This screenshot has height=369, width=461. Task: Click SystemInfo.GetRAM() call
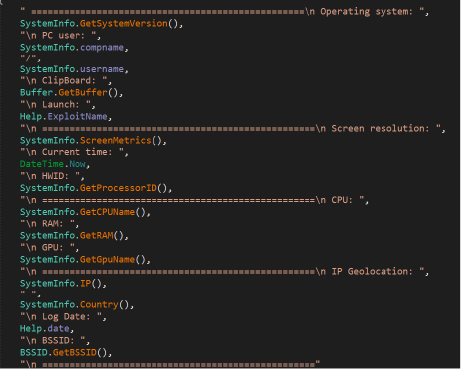[x=72, y=236]
